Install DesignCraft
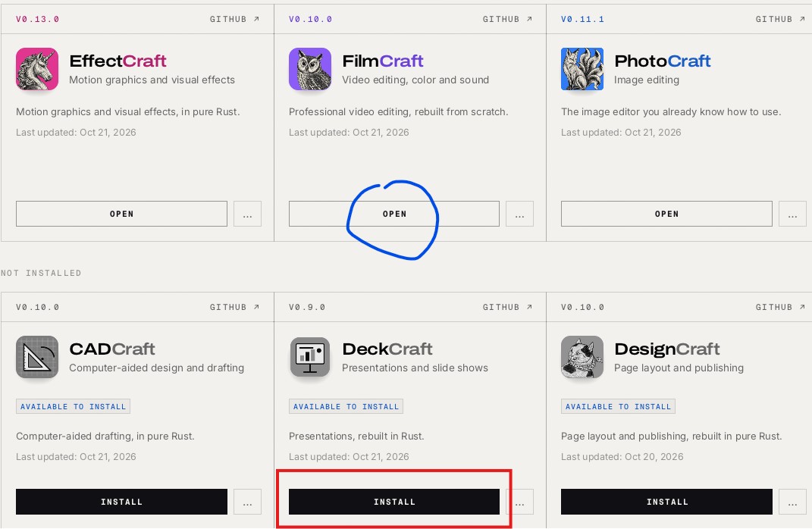Viewport: 812px width, 529px height. click(666, 502)
